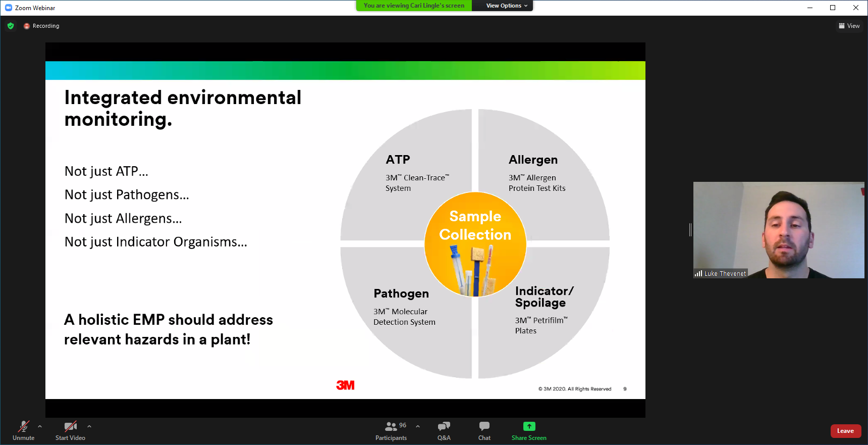
Task: Expand participants options arrow
Action: (x=418, y=426)
